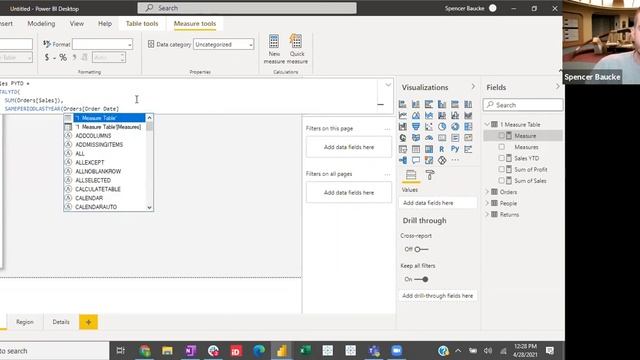Screen dimensions: 640x360
Task: Open the Fields well tab in Visualizations
Action: click(x=411, y=175)
